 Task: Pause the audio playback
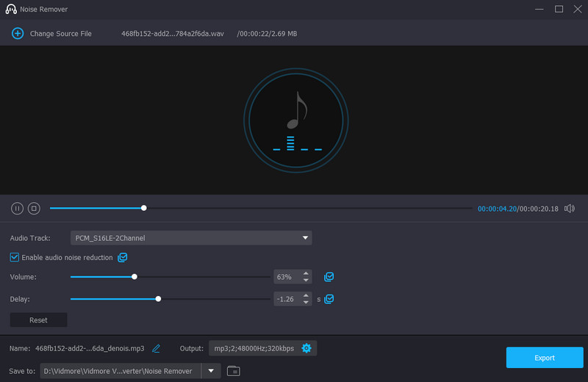(17, 209)
